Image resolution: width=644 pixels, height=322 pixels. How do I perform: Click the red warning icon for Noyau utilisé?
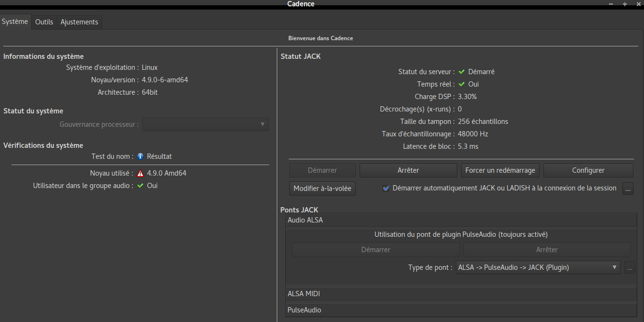pos(140,174)
